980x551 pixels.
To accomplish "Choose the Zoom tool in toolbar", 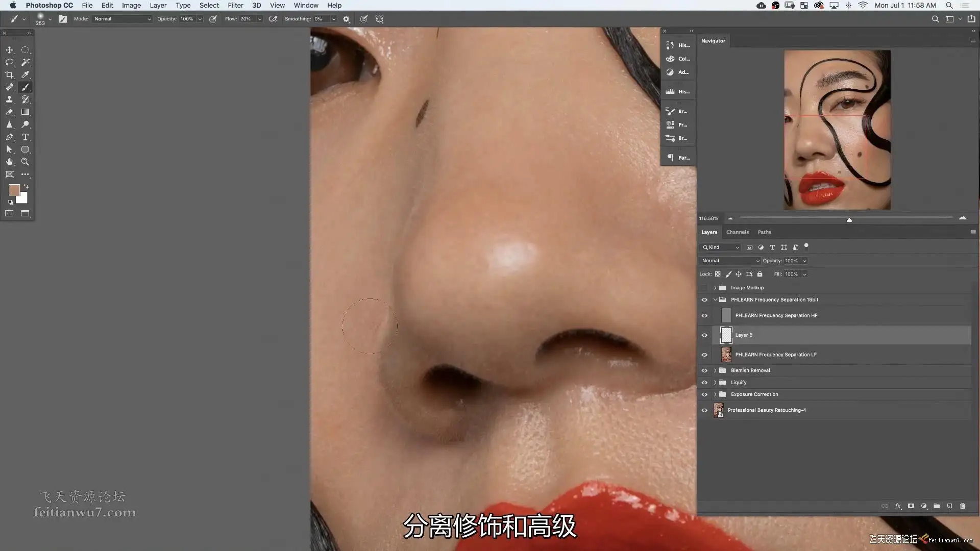I will click(25, 162).
